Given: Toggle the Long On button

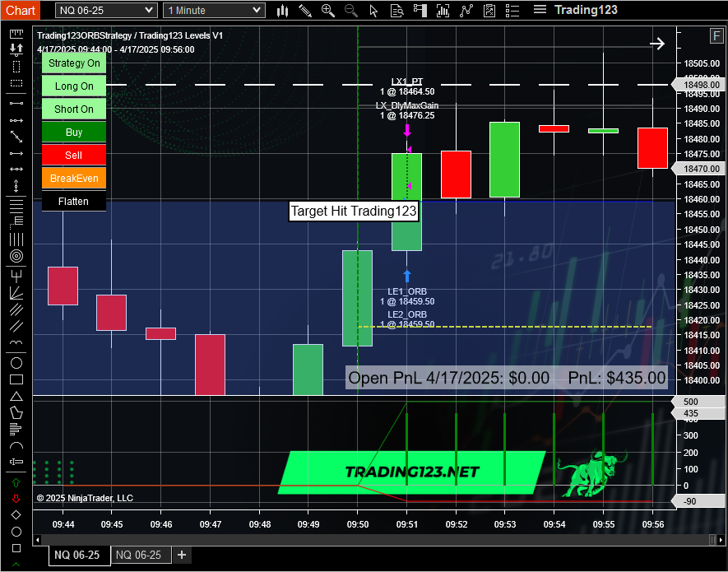Looking at the screenshot, I should [x=74, y=86].
